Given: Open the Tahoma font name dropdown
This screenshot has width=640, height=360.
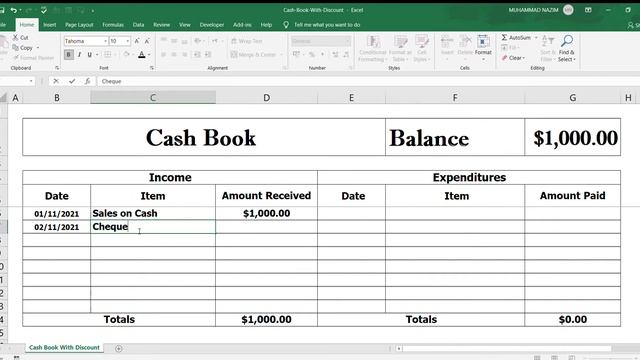Looking at the screenshot, I should tap(105, 41).
